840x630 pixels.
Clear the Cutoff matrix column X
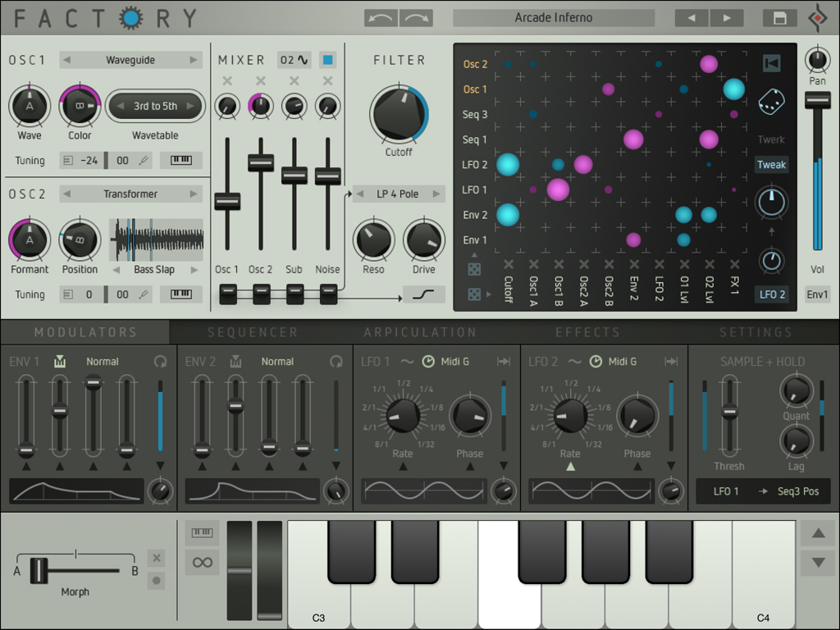[x=509, y=264]
